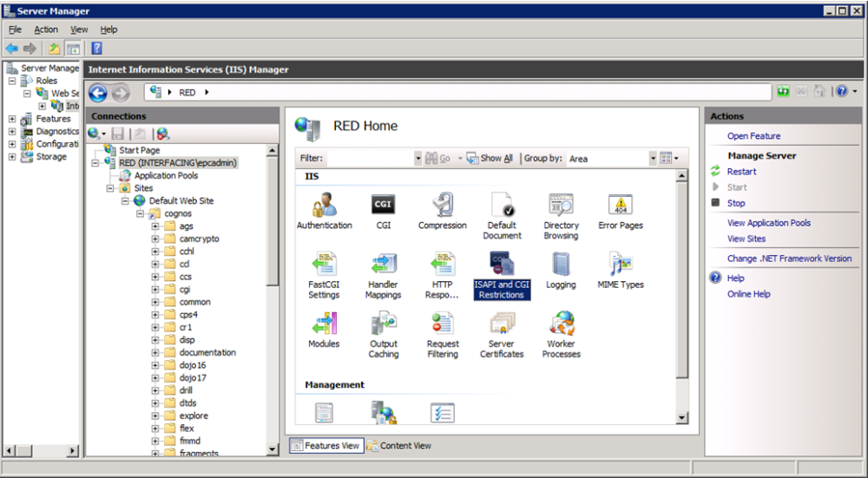Screen dimensions: 868x478
Task: Select the dojo17 folder
Action: pos(193,378)
